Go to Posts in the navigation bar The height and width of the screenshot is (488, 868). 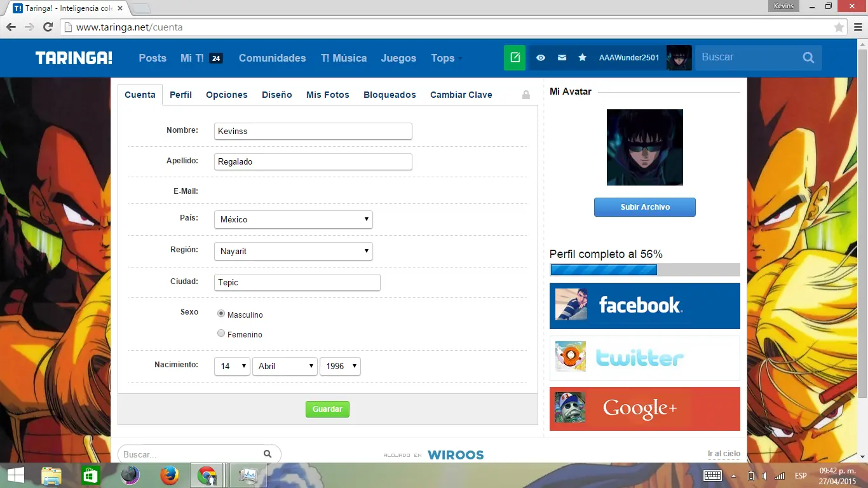coord(153,58)
